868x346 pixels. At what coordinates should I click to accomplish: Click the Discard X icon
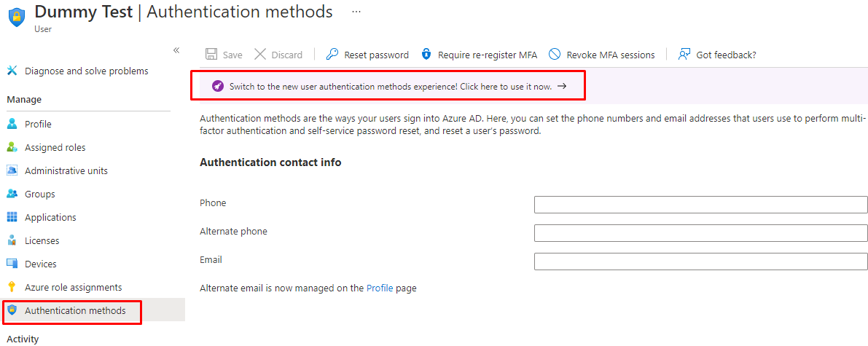[260, 55]
